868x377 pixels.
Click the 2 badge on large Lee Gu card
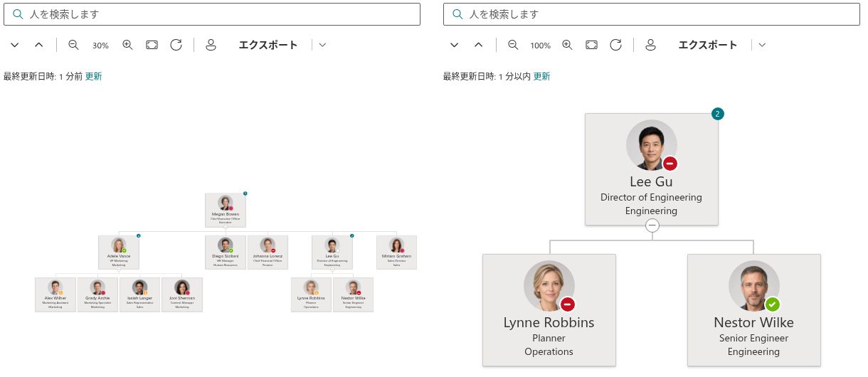pyautogui.click(x=718, y=114)
